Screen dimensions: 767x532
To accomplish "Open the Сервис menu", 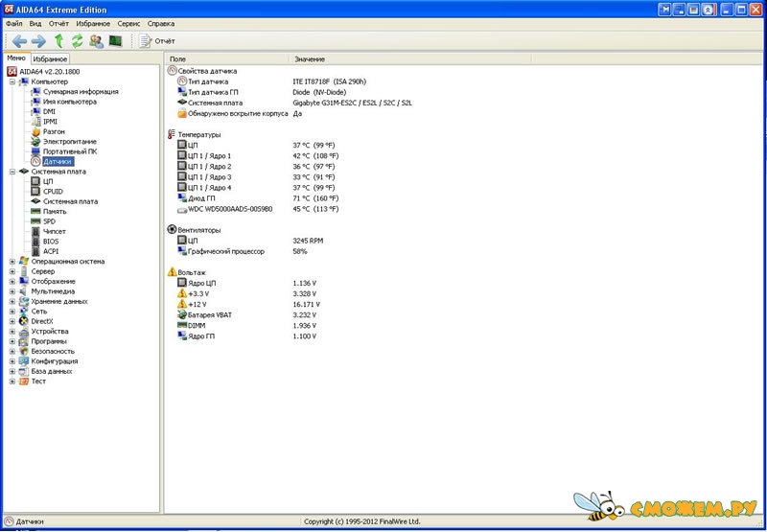I will point(128,23).
